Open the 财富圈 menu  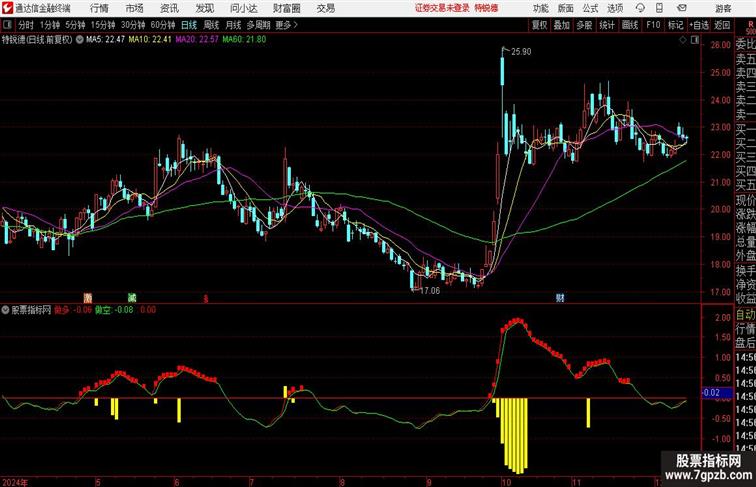click(286, 8)
